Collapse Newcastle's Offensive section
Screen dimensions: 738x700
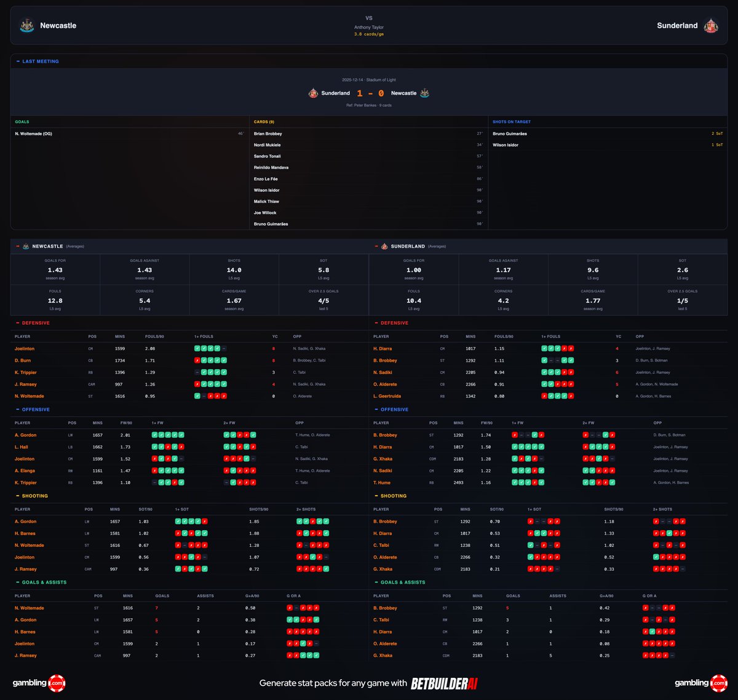pyautogui.click(x=17, y=409)
